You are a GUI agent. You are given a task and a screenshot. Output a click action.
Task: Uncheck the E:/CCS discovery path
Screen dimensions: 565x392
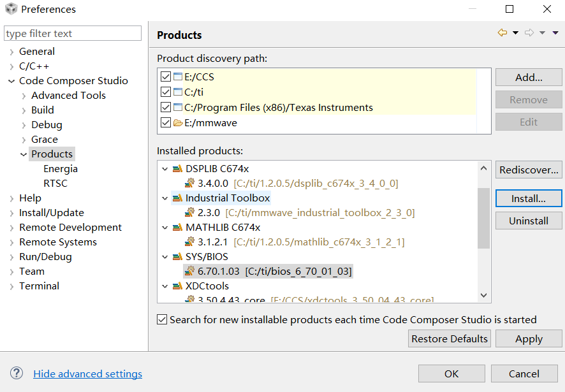166,77
